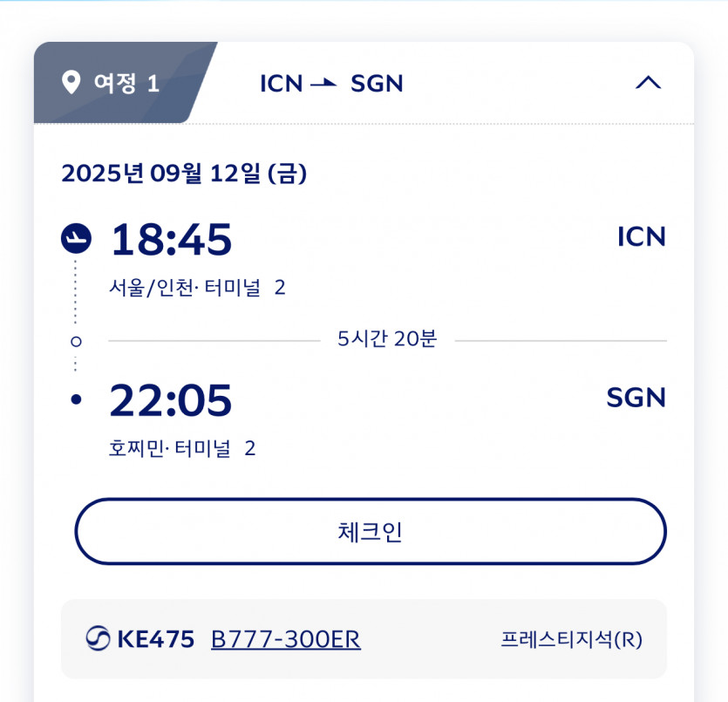
Task: Click the ICN airport code beside 18:45
Action: point(641,237)
